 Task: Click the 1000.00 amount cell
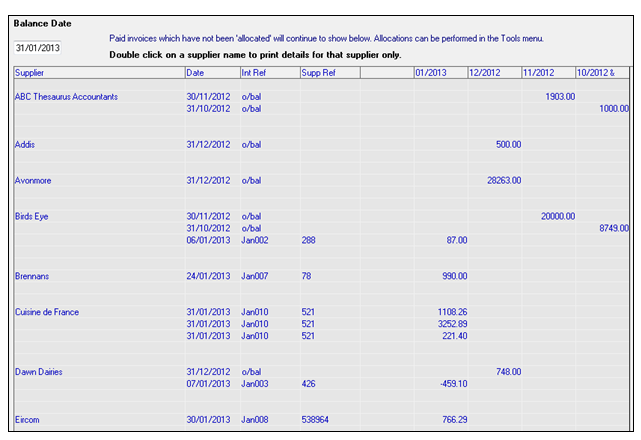614,109
